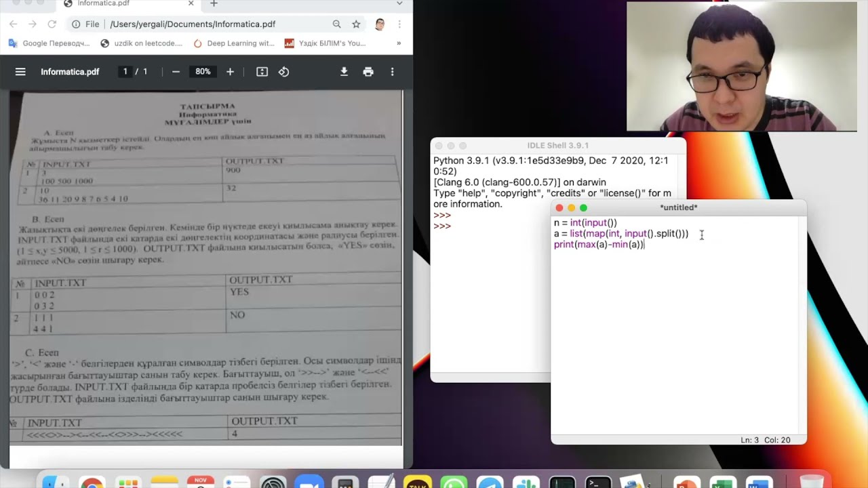The image size is (868, 488).
Task: Click the Col: 20 status indicator
Action: coord(778,440)
